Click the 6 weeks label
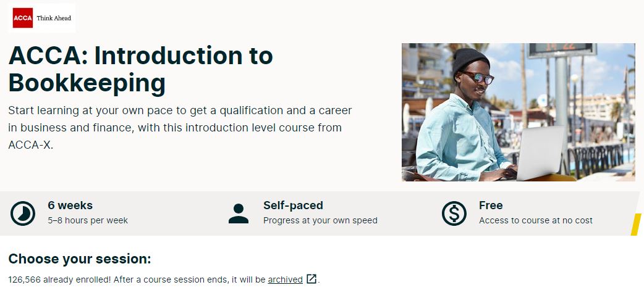Screen dimensions: 644x290 coord(70,205)
